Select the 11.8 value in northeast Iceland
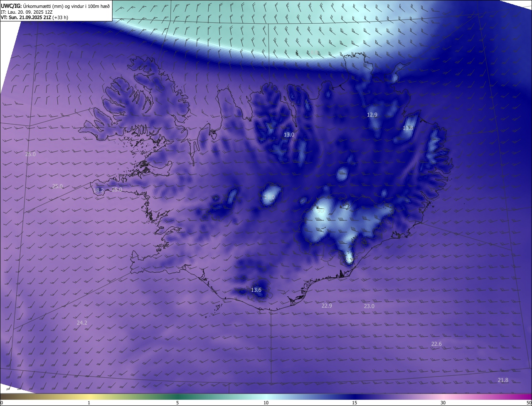The image size is (532, 406). [x=408, y=128]
